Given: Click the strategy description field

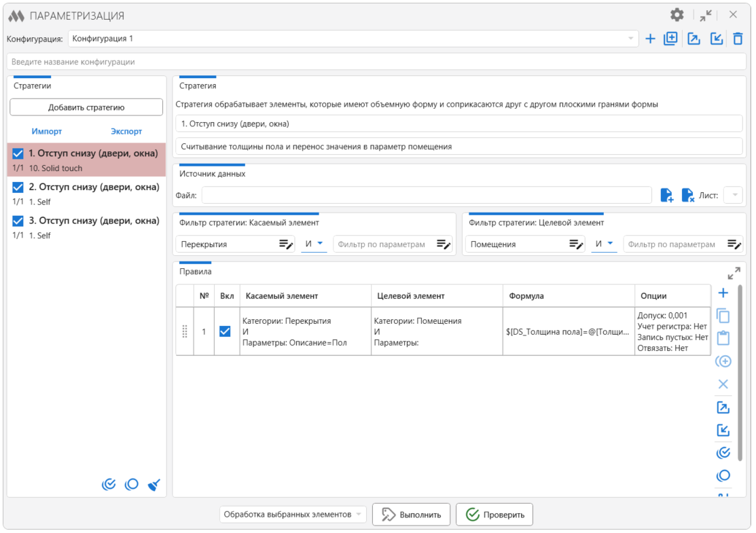Looking at the screenshot, I should click(x=458, y=147).
